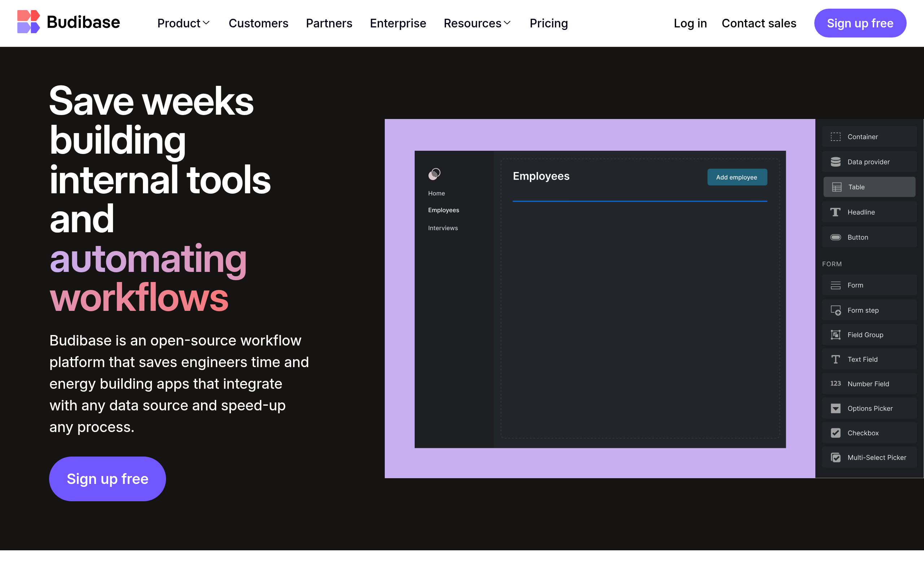Select the Field Group component
Screen dimensions: 924x577
click(x=869, y=335)
